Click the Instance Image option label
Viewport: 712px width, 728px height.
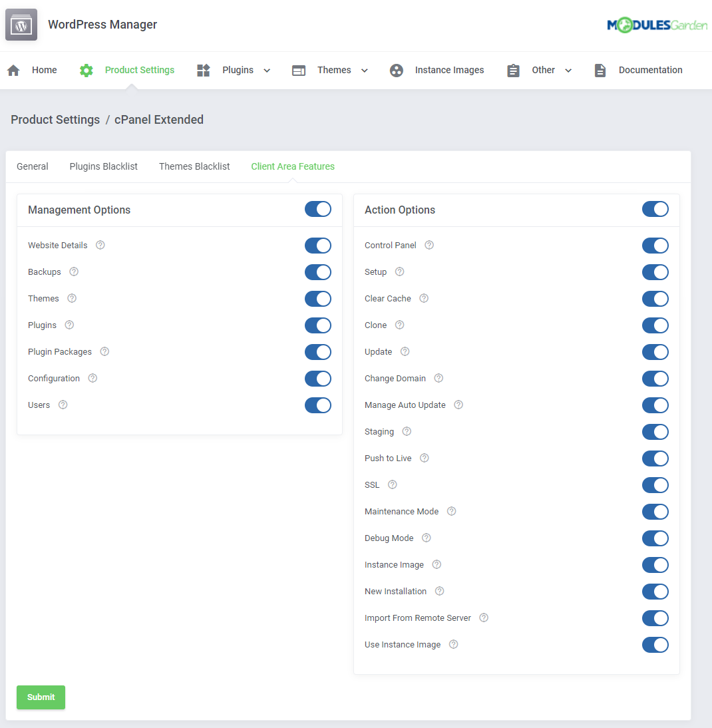coord(394,564)
